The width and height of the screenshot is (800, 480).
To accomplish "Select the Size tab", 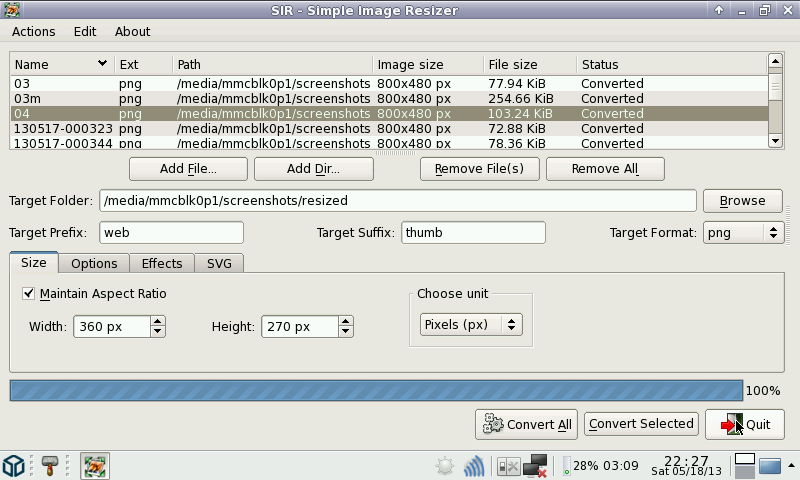I will pos(34,262).
